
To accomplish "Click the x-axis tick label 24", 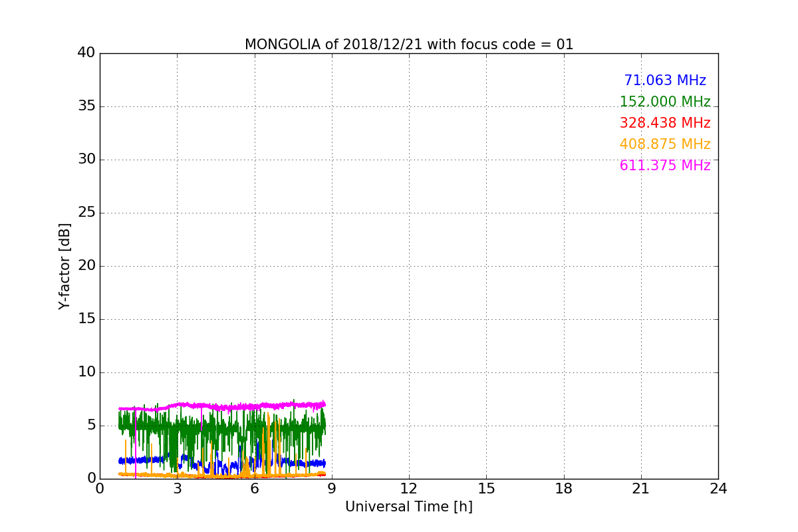I will click(x=718, y=489).
